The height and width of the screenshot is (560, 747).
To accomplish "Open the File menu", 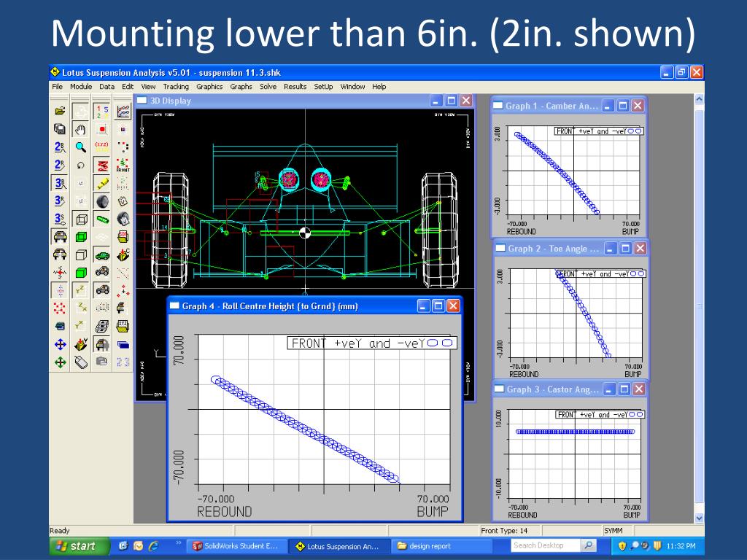I will tap(57, 87).
